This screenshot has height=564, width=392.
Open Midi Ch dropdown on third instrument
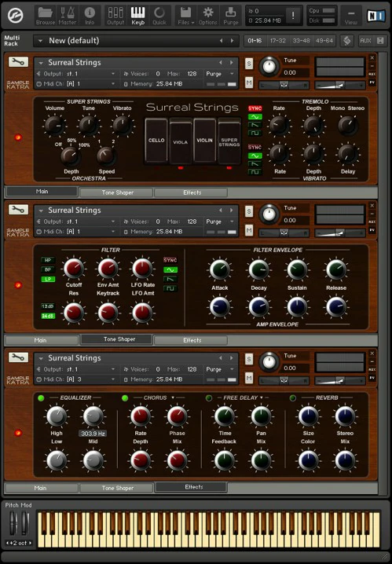click(x=113, y=379)
